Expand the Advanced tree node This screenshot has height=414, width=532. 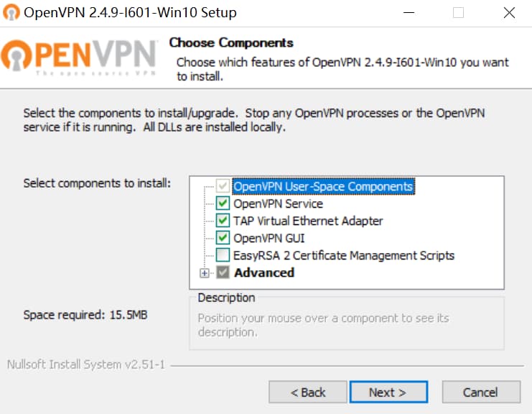[205, 273]
